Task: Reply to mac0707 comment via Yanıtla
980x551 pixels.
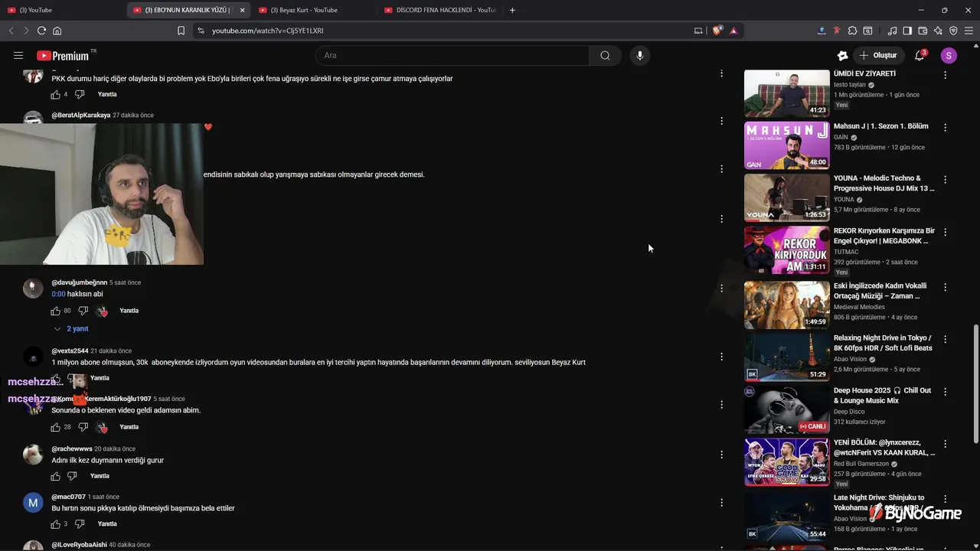Action: [x=107, y=524]
